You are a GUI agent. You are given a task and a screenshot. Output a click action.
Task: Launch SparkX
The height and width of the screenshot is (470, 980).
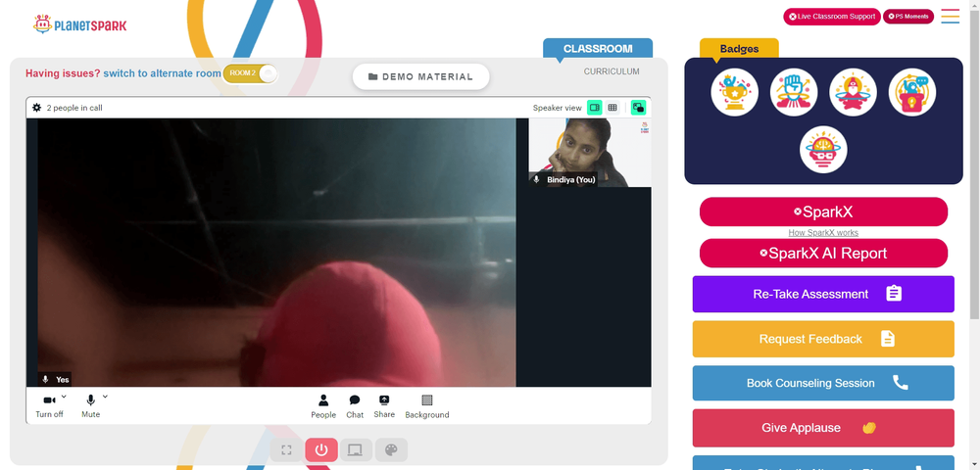coord(823,211)
